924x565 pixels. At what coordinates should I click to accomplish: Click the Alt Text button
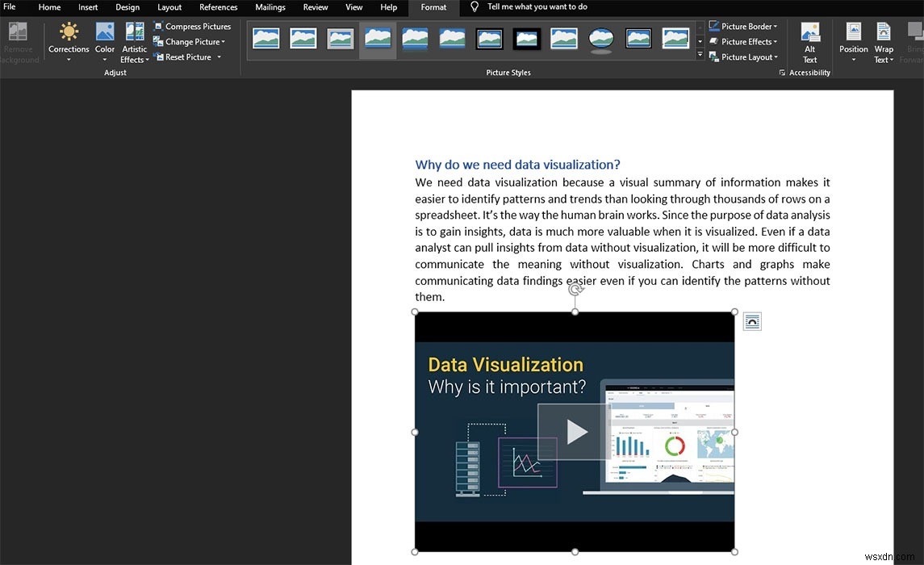click(809, 43)
